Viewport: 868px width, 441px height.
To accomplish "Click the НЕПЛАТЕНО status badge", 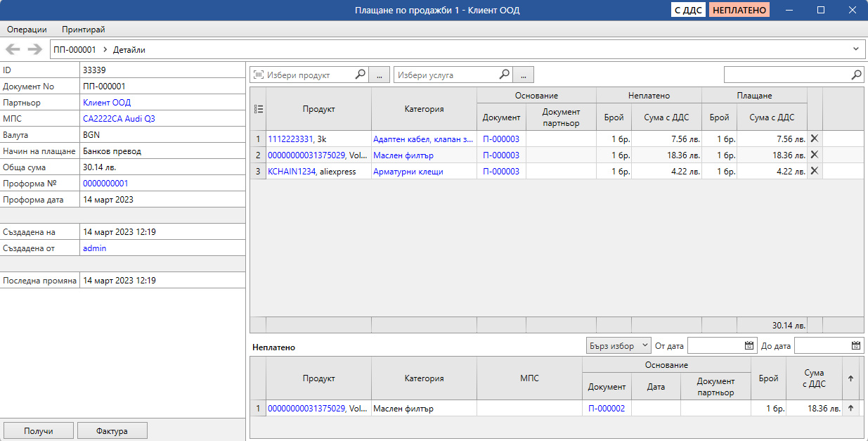I will tap(739, 11).
